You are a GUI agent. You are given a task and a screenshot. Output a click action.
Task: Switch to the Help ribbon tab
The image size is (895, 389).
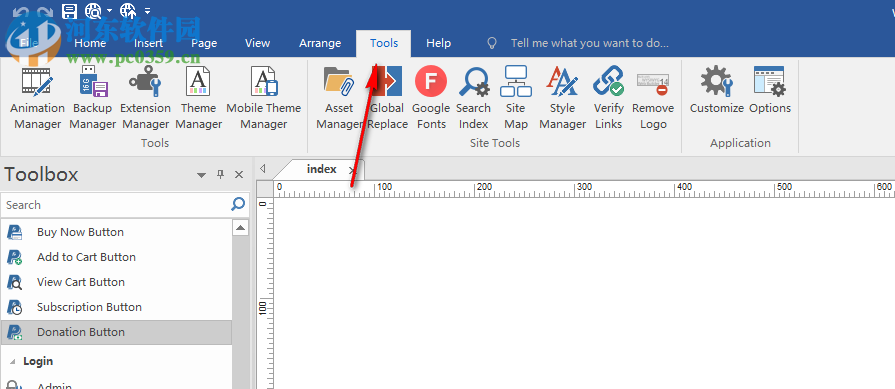(438, 43)
